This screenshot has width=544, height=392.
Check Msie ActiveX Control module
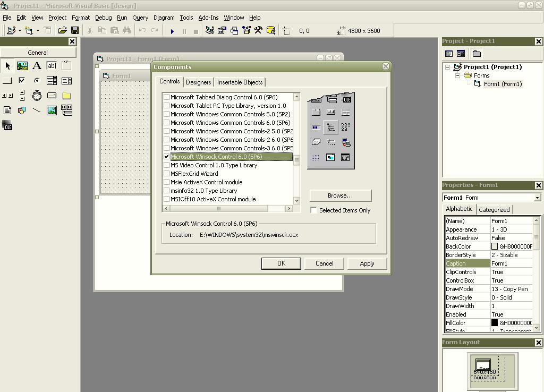pyautogui.click(x=166, y=182)
